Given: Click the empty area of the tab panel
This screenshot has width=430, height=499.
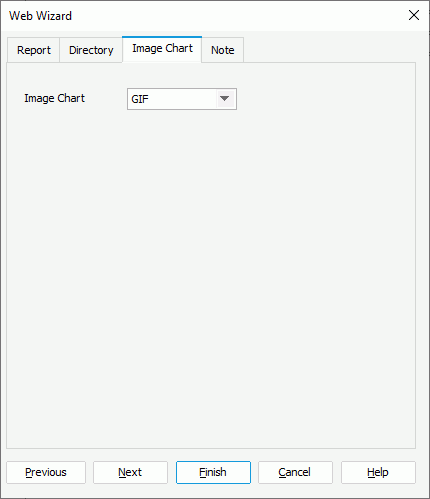Looking at the screenshot, I should (x=211, y=277).
